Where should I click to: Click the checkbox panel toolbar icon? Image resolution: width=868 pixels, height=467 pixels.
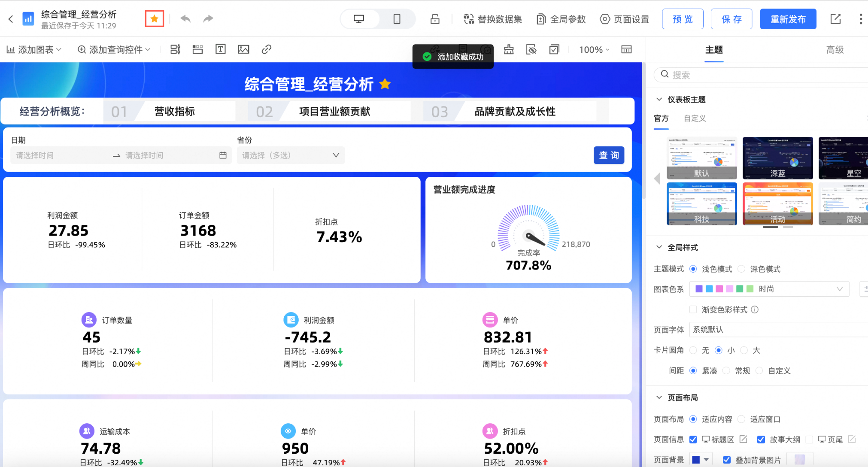point(554,49)
